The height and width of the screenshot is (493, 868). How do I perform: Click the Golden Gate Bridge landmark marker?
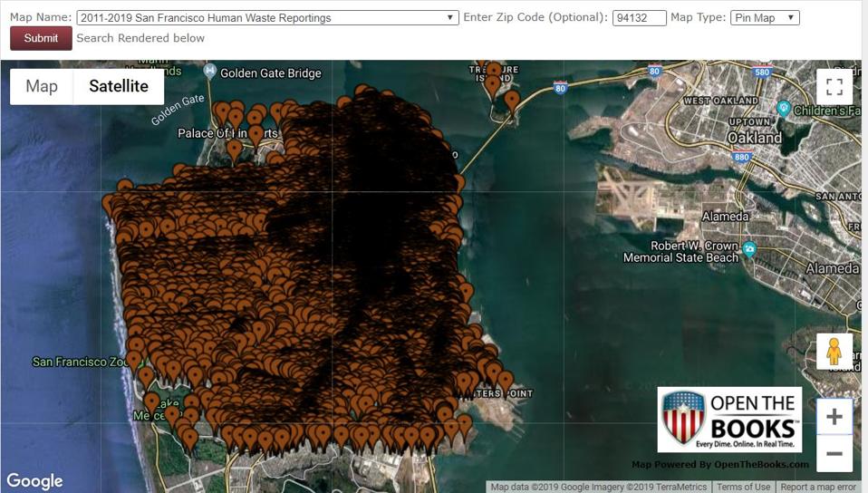[210, 72]
